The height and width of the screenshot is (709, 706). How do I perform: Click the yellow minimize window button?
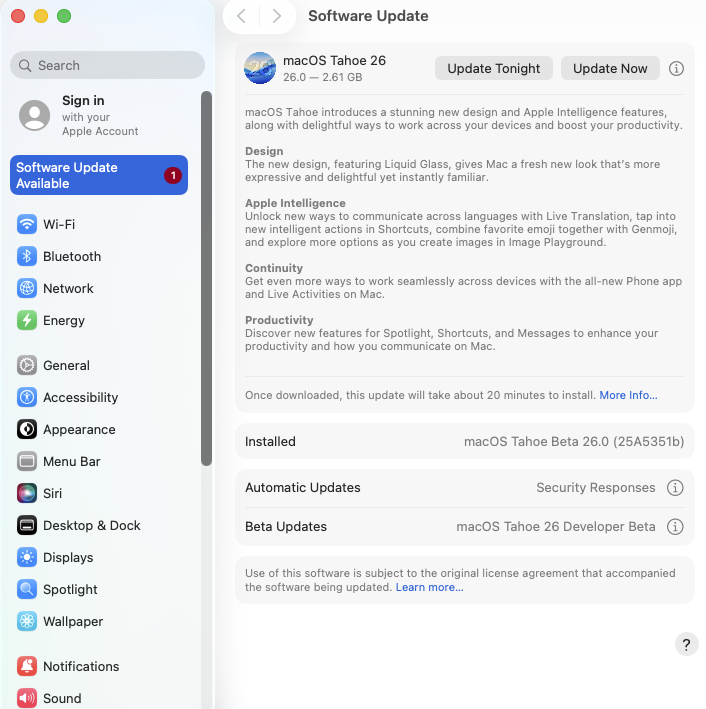41,16
